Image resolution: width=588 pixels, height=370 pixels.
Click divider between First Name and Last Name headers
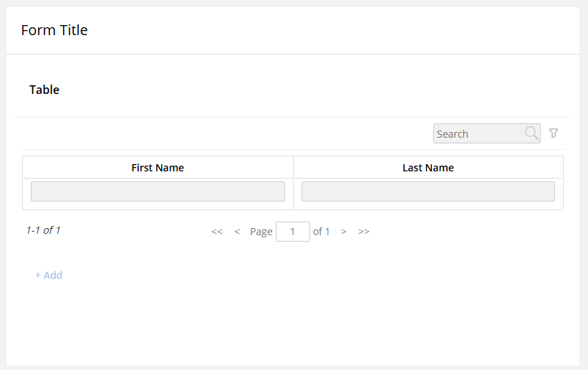click(293, 168)
